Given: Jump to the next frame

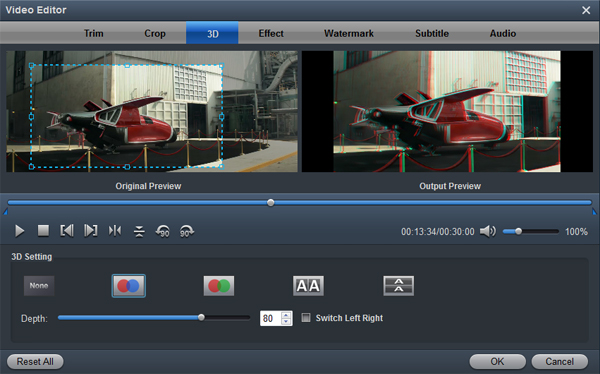Looking at the screenshot, I should (x=91, y=231).
